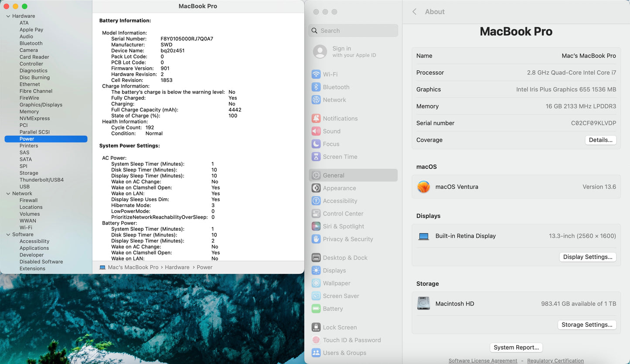This screenshot has width=630, height=364.
Task: Select the Focus moon icon
Action: [316, 144]
